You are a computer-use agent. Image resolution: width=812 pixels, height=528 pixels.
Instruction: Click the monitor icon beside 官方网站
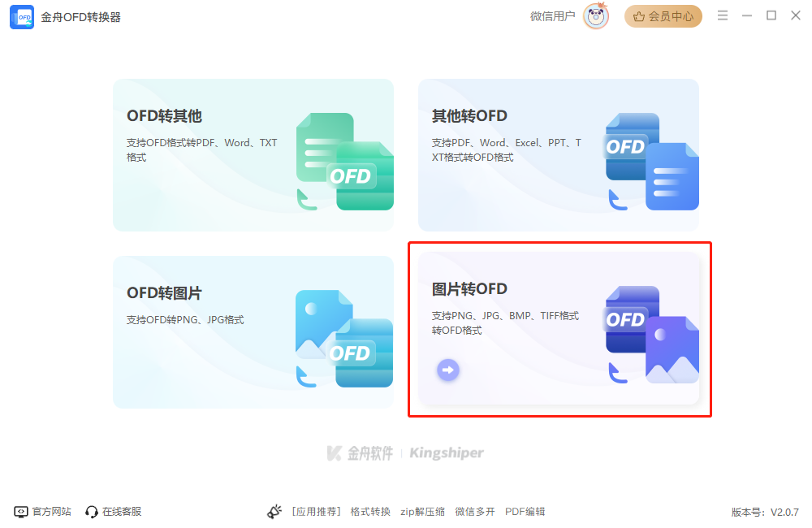tap(21, 512)
